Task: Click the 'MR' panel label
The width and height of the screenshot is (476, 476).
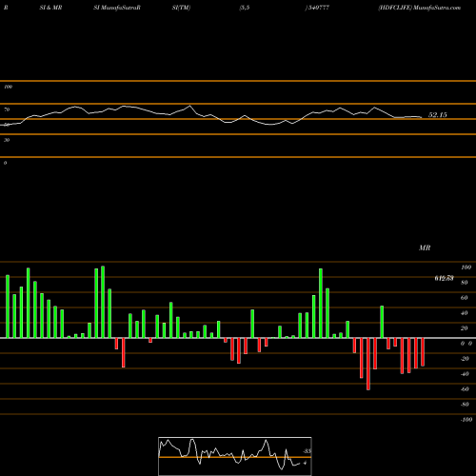Action: pyautogui.click(x=425, y=248)
